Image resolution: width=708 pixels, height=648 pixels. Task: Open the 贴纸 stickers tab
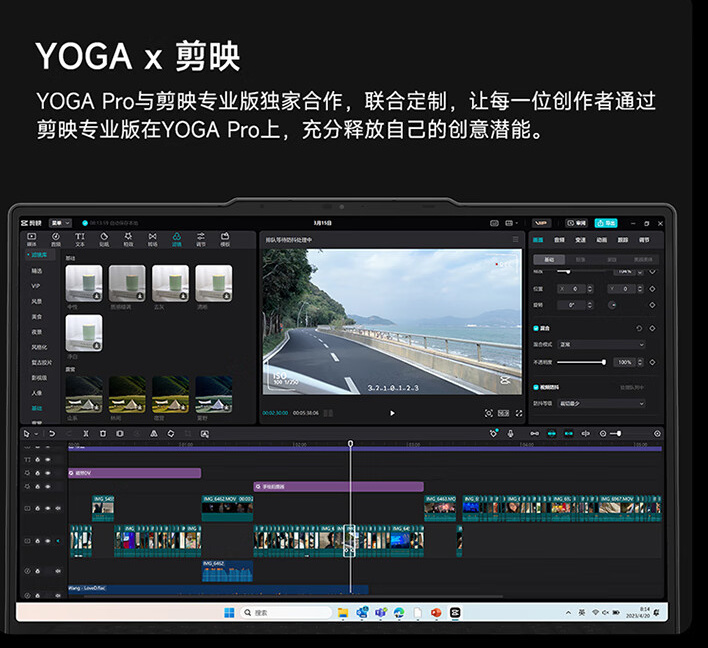pos(104,239)
